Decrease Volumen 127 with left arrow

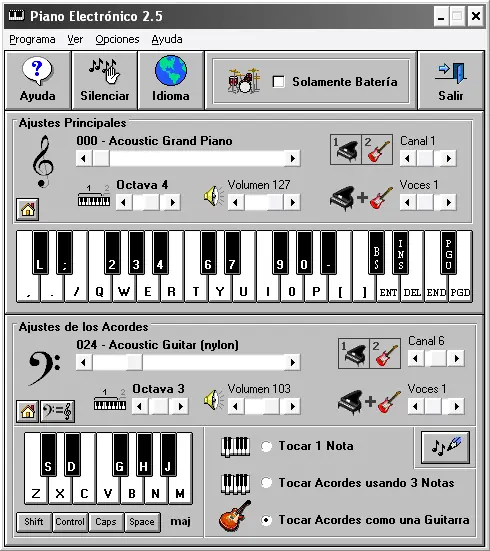point(236,202)
